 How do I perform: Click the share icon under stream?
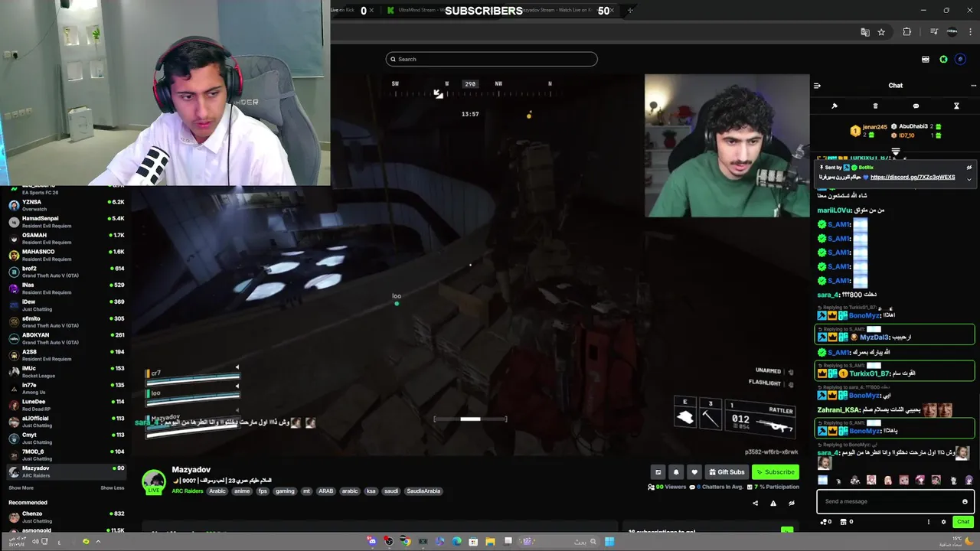point(755,503)
